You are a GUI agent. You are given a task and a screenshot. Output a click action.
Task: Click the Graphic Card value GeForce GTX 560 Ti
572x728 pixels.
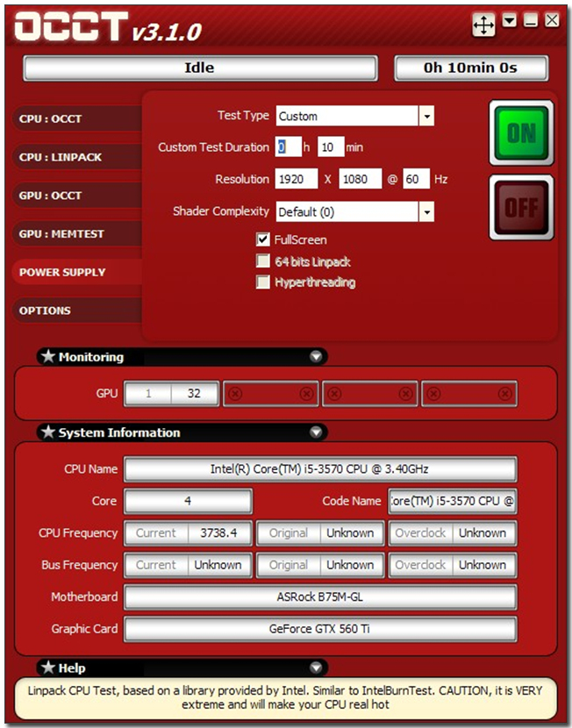coord(320,629)
